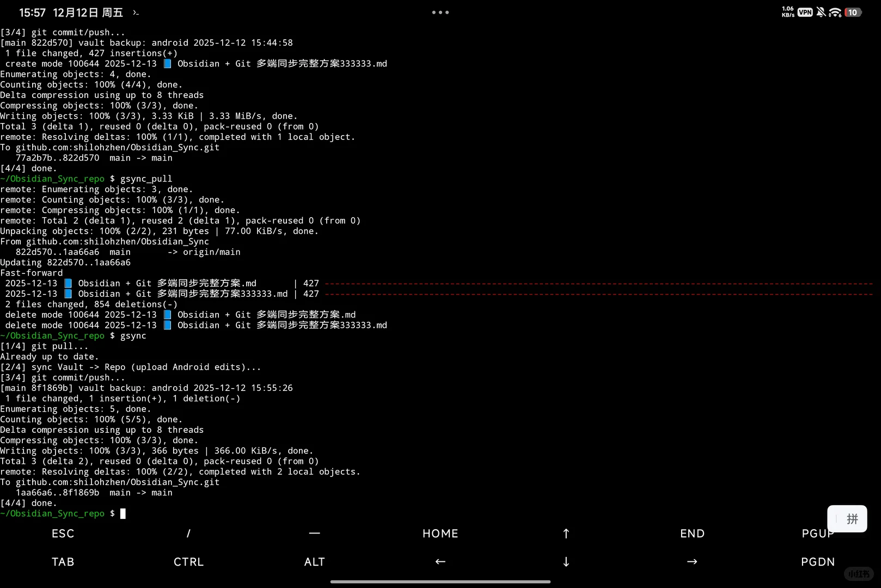
Task: Tap the horizontal scrollbar at screen bottom
Action: (440, 582)
